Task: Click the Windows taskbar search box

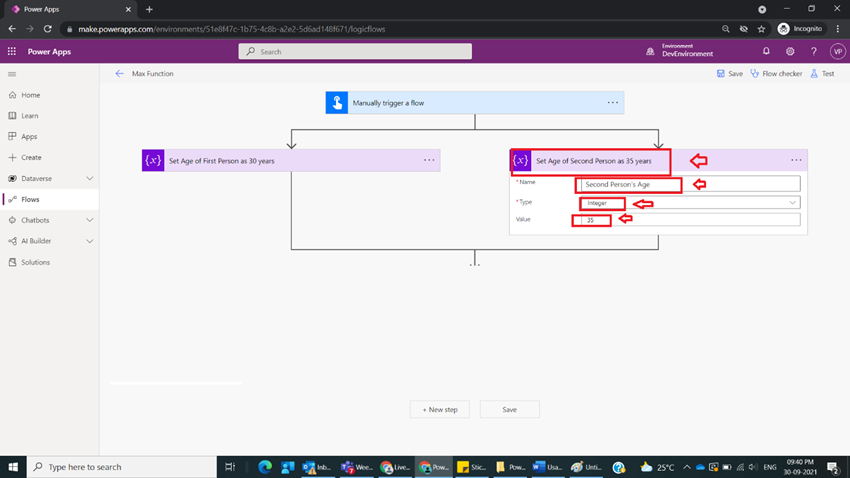Action: point(121,467)
